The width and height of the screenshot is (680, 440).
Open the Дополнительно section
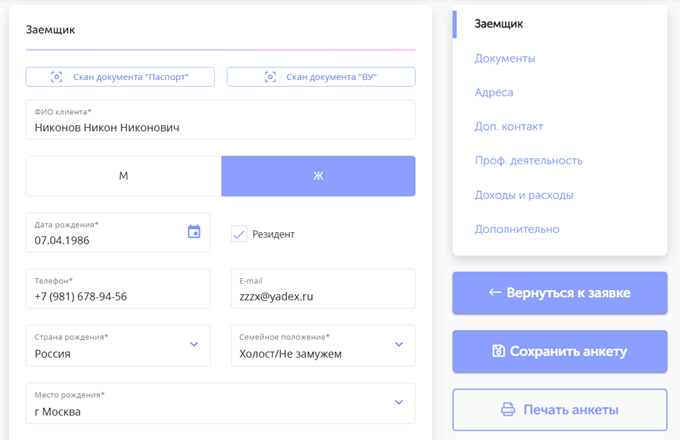pos(517,229)
